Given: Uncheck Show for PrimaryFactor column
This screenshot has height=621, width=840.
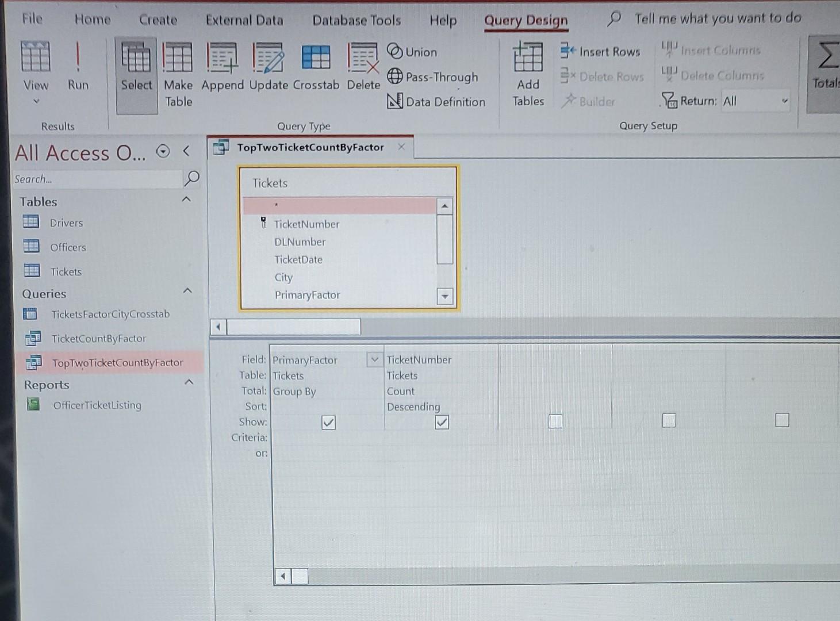Looking at the screenshot, I should pyautogui.click(x=328, y=422).
